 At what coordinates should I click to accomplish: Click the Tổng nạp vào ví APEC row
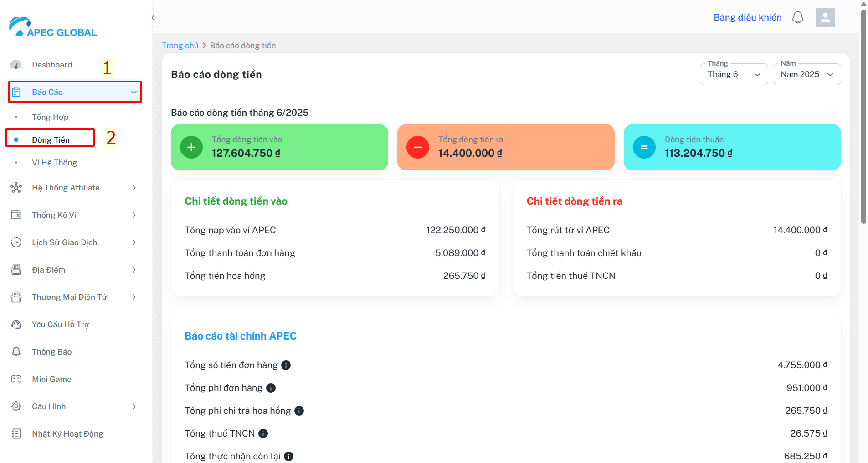335,230
